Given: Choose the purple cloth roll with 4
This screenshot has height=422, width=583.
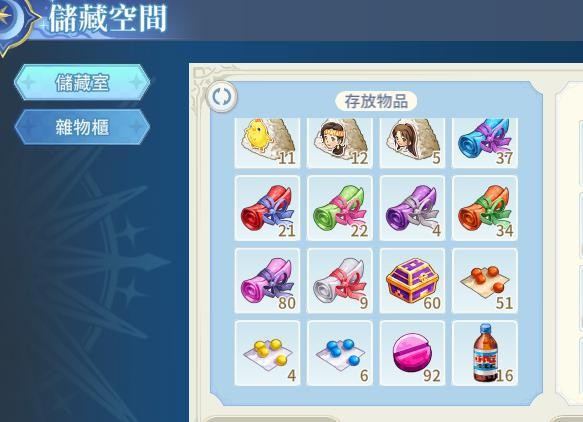Looking at the screenshot, I should click(x=412, y=208).
